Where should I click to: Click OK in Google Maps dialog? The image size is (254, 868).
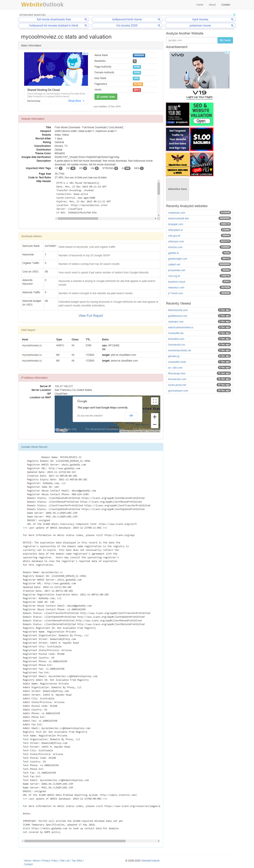click(131, 416)
